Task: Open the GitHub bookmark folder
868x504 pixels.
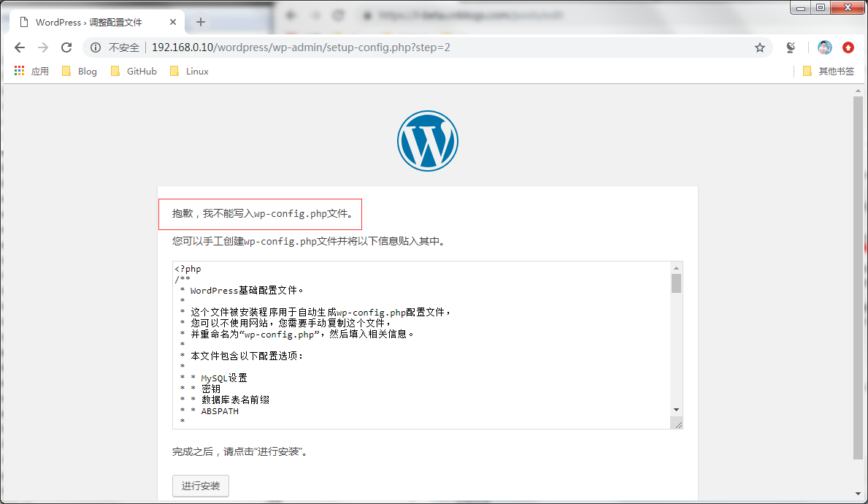Action: click(134, 71)
